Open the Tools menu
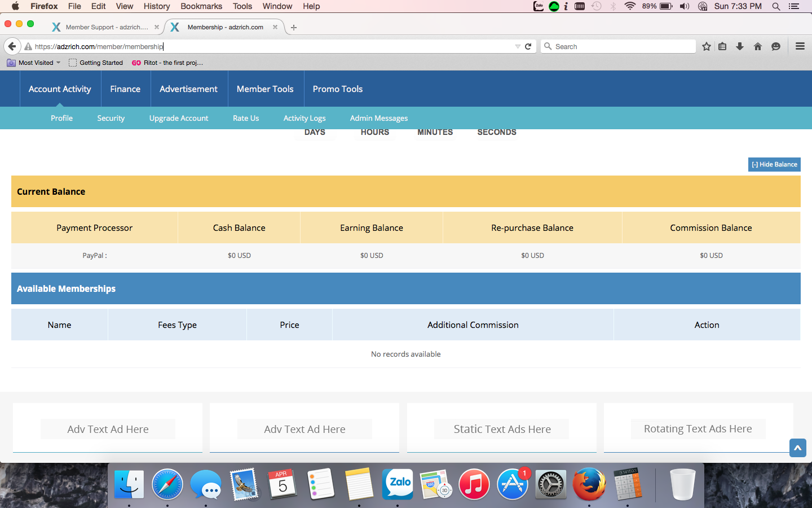The width and height of the screenshot is (812, 508). tap(242, 6)
